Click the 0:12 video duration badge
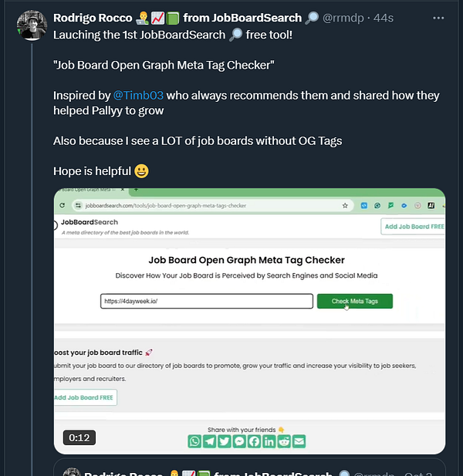 tap(79, 437)
